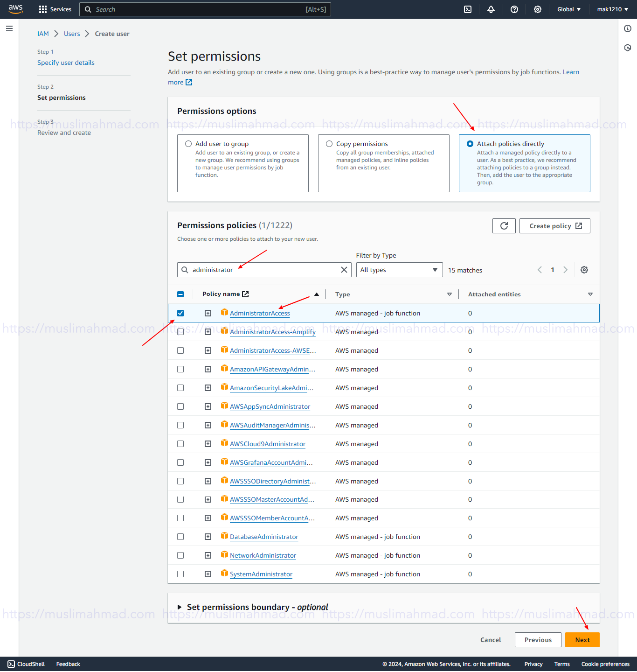Uncheck the AdministratorAccess policy checkbox
The width and height of the screenshot is (637, 672).
coord(180,313)
